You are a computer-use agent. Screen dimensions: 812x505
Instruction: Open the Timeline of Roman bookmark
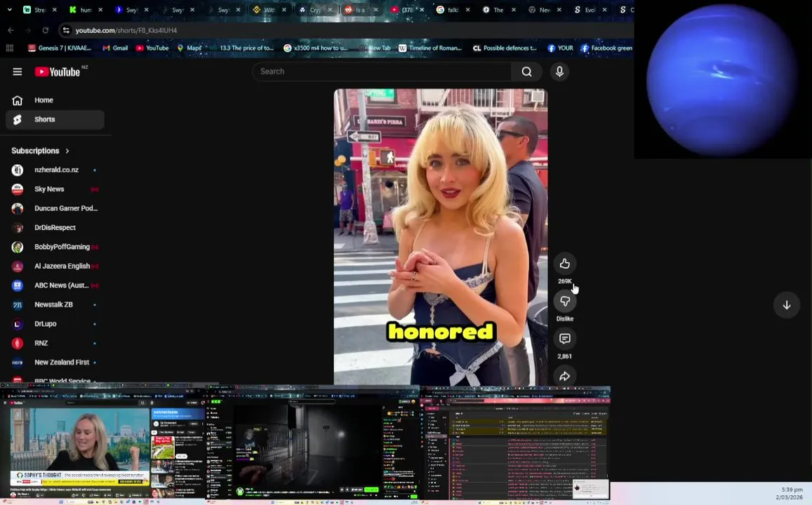[x=430, y=48]
